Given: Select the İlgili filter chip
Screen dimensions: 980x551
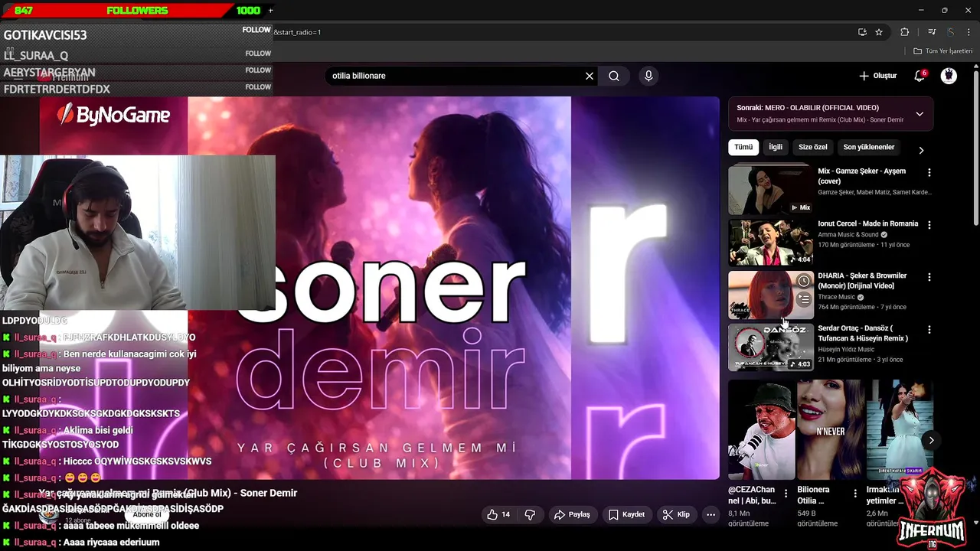Looking at the screenshot, I should (x=776, y=147).
